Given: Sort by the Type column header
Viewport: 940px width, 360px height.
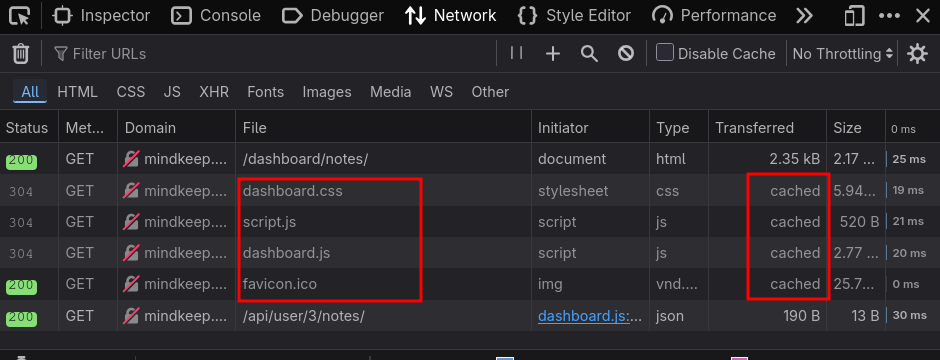Looking at the screenshot, I should pos(679,128).
